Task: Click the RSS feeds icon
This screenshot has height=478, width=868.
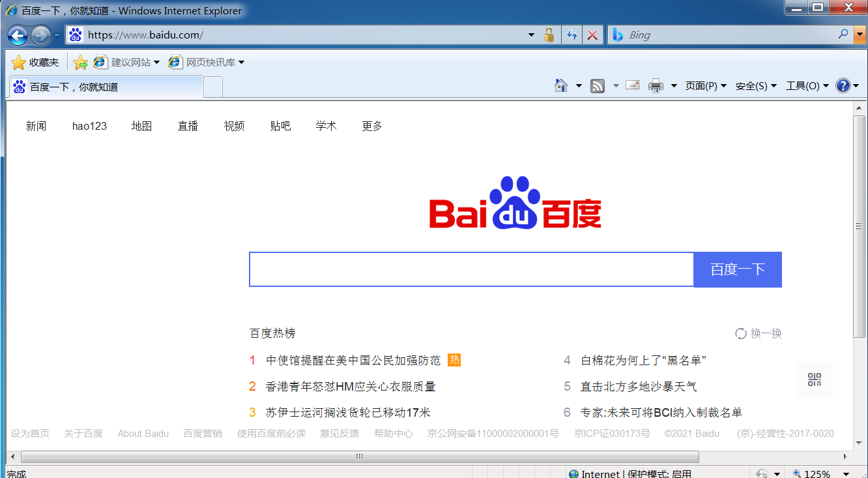Action: click(x=598, y=86)
